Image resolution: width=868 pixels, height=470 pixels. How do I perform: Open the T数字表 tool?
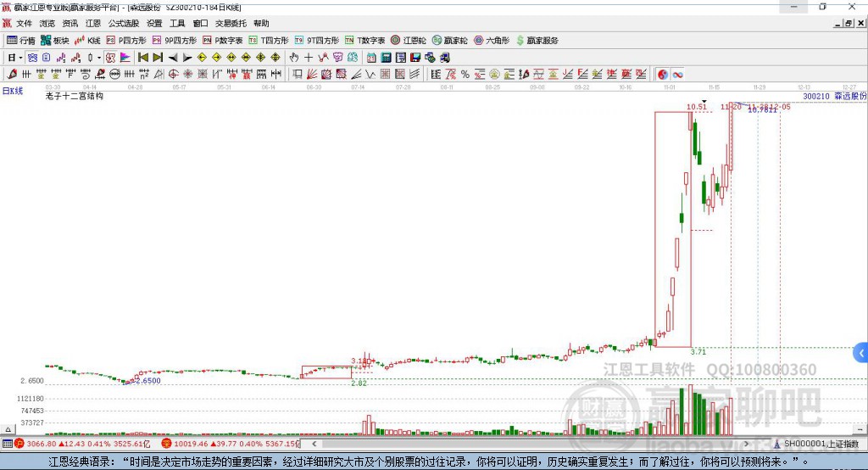(x=364, y=41)
